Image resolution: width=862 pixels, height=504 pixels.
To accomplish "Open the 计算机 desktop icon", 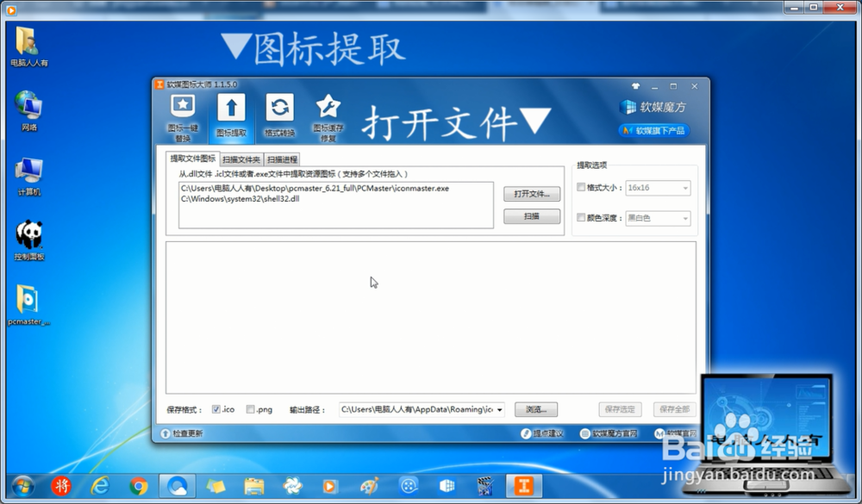I will pyautogui.click(x=28, y=177).
